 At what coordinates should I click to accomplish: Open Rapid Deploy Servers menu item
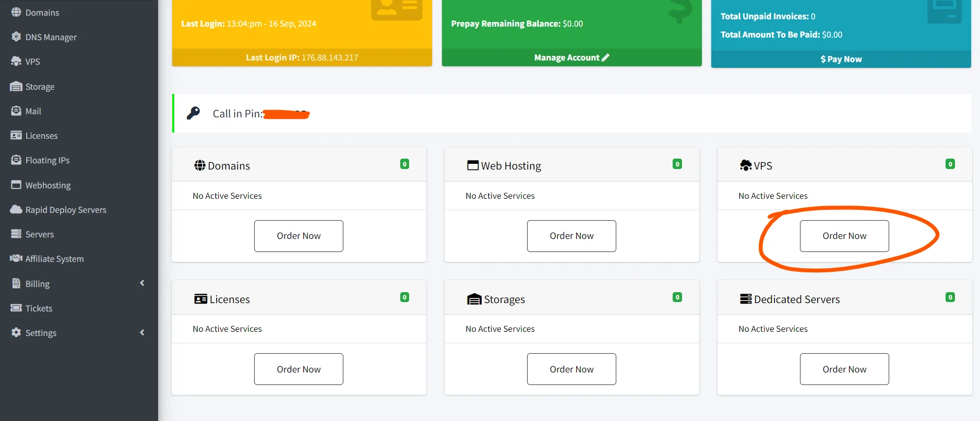66,210
